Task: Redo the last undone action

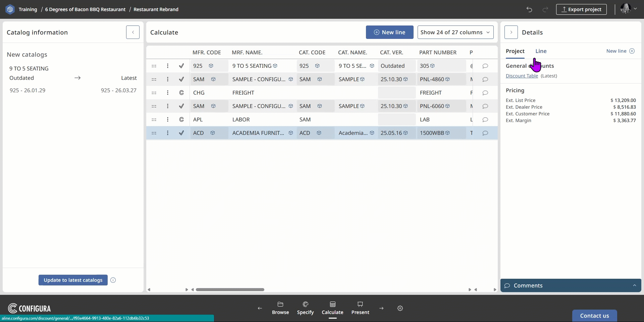Action: click(x=545, y=9)
